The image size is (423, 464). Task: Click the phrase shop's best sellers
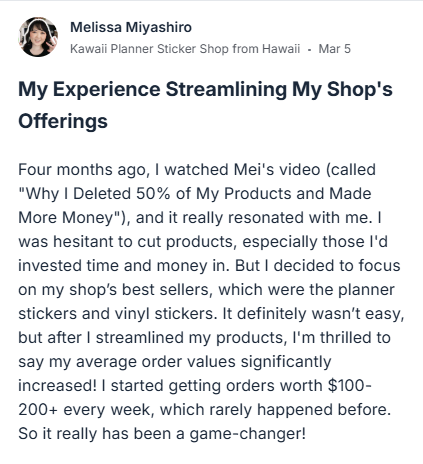140,290
